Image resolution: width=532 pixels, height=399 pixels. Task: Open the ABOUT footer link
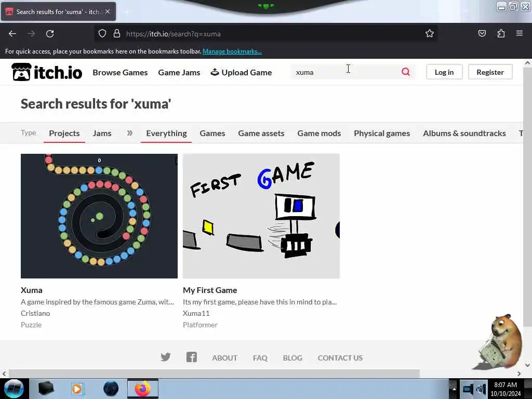coord(224,357)
